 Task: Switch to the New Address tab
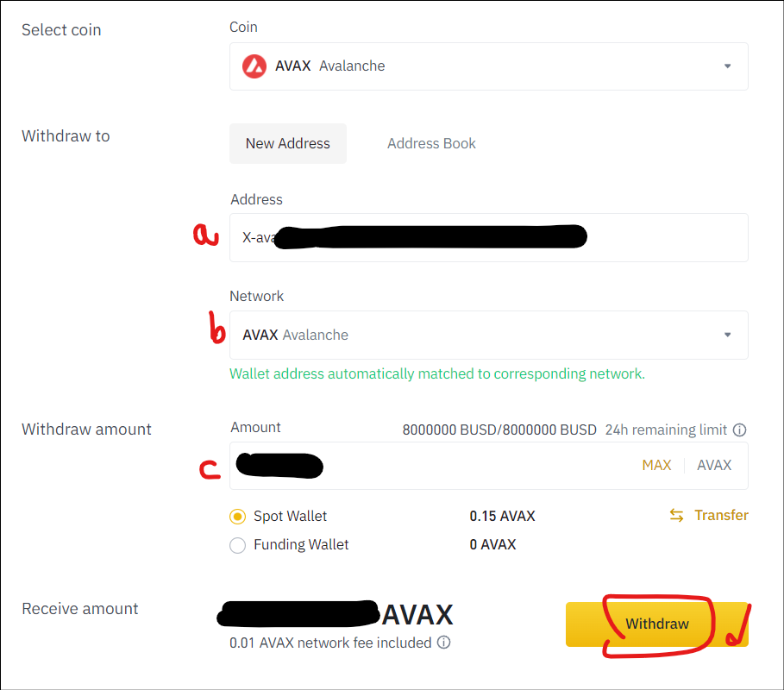[x=288, y=143]
